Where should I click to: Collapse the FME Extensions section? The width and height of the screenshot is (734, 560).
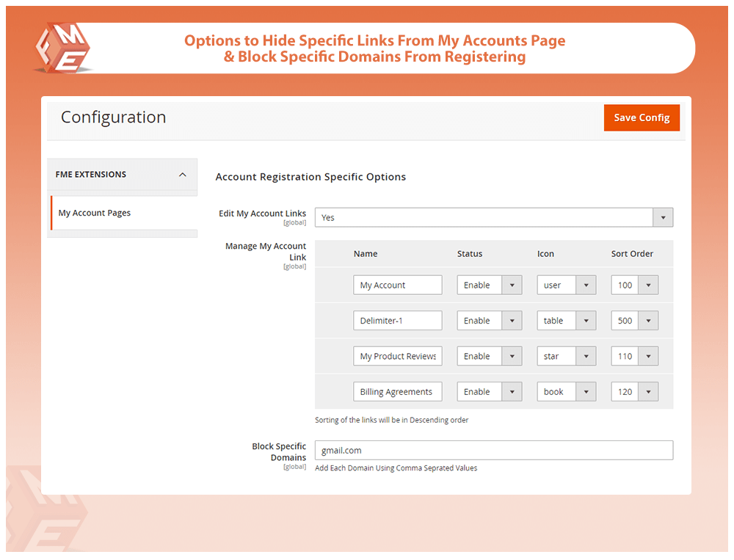[x=182, y=175]
